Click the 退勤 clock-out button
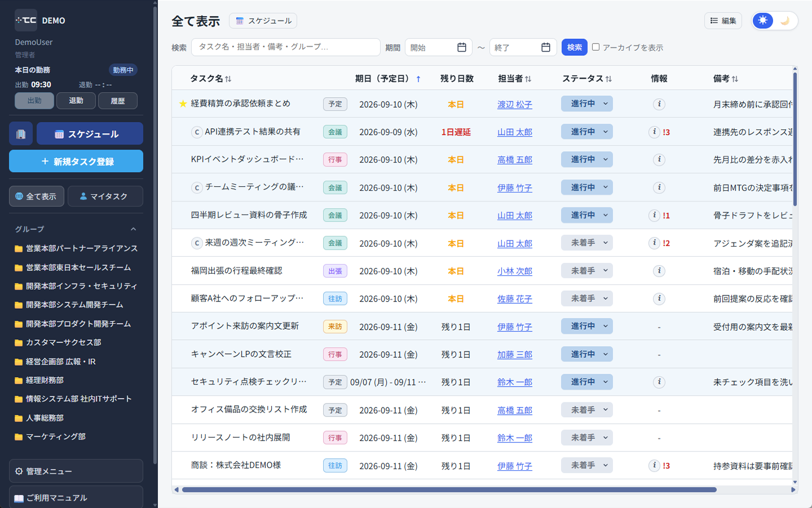This screenshot has width=812, height=508. tap(76, 100)
